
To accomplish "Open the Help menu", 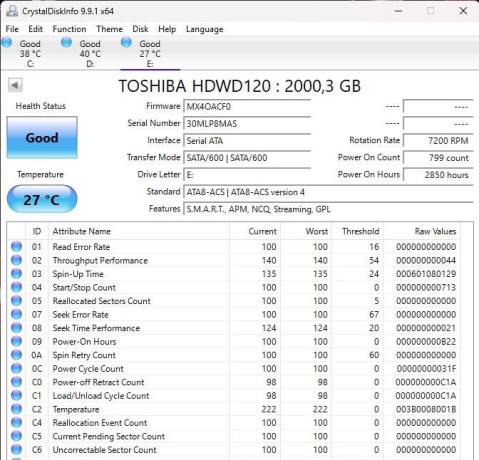I will coord(167,29).
